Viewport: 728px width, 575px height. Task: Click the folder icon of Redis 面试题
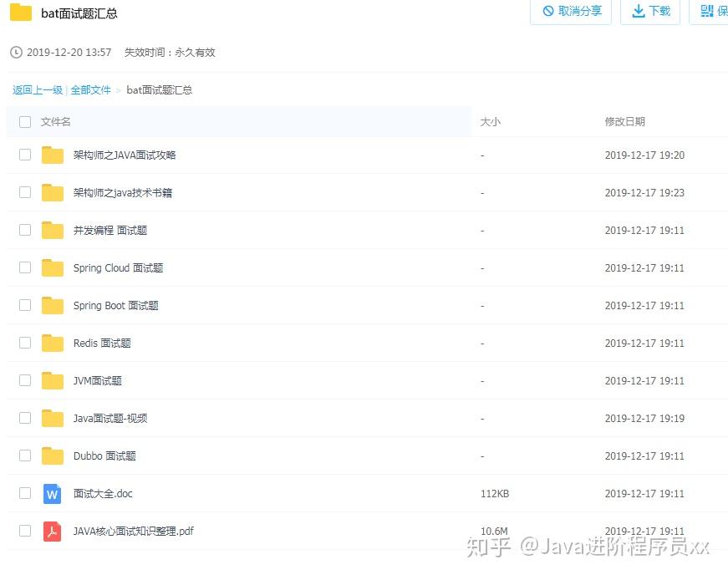click(x=53, y=343)
